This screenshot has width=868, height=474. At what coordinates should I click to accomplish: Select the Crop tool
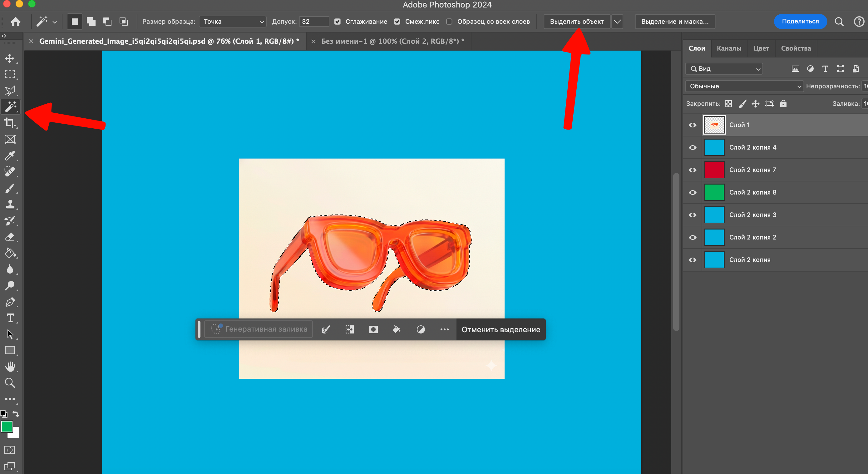tap(10, 123)
